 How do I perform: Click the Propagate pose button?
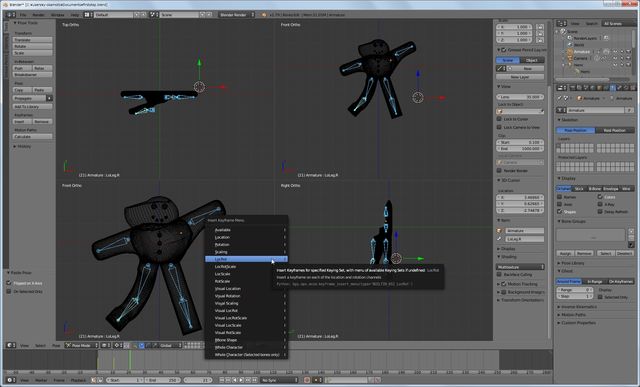29,98
